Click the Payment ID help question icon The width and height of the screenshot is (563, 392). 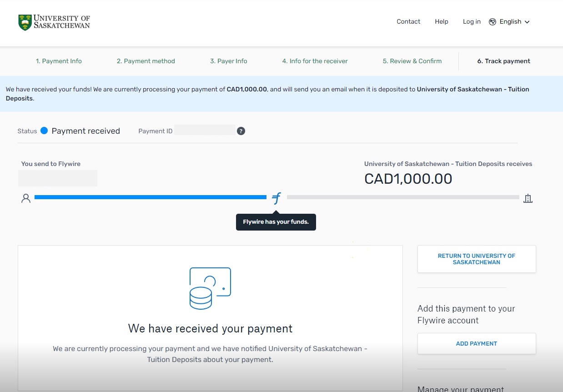pos(241,131)
